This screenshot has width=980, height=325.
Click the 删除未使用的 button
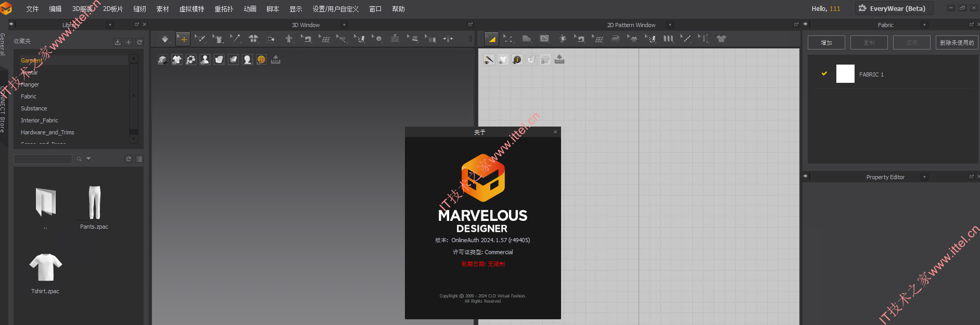point(957,43)
